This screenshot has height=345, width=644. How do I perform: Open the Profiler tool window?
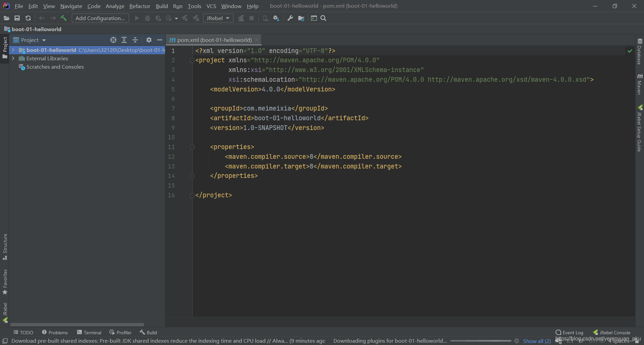pos(120,332)
